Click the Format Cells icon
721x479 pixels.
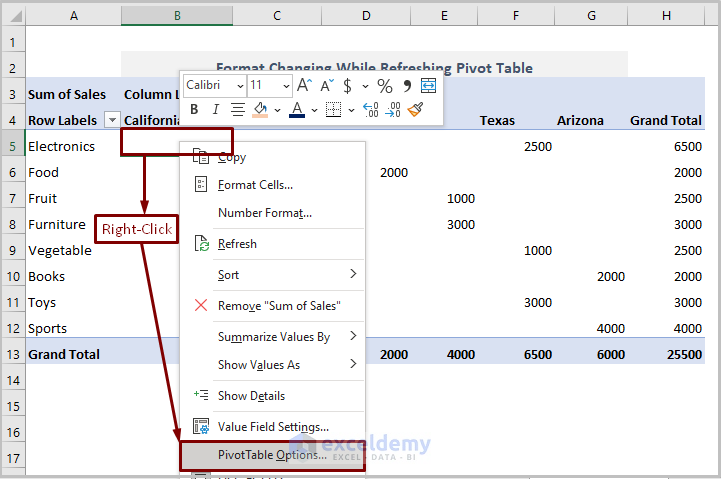201,185
